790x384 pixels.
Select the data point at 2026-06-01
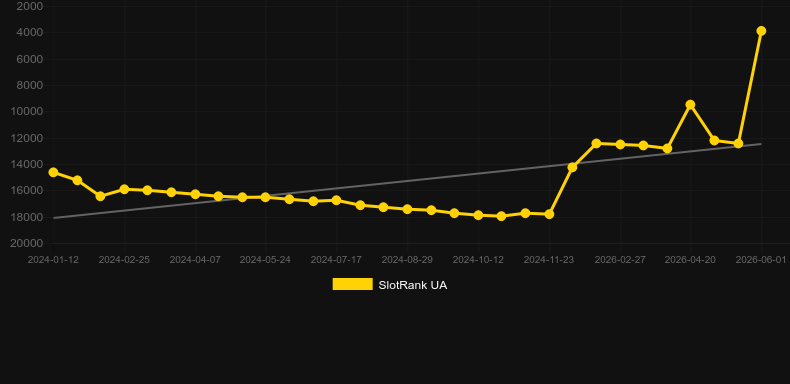[761, 31]
